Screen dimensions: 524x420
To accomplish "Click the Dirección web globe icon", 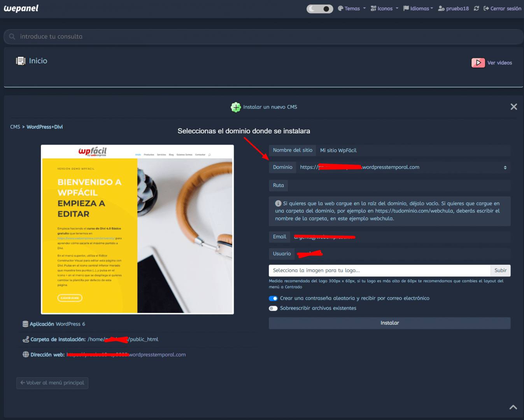I will 26,354.
